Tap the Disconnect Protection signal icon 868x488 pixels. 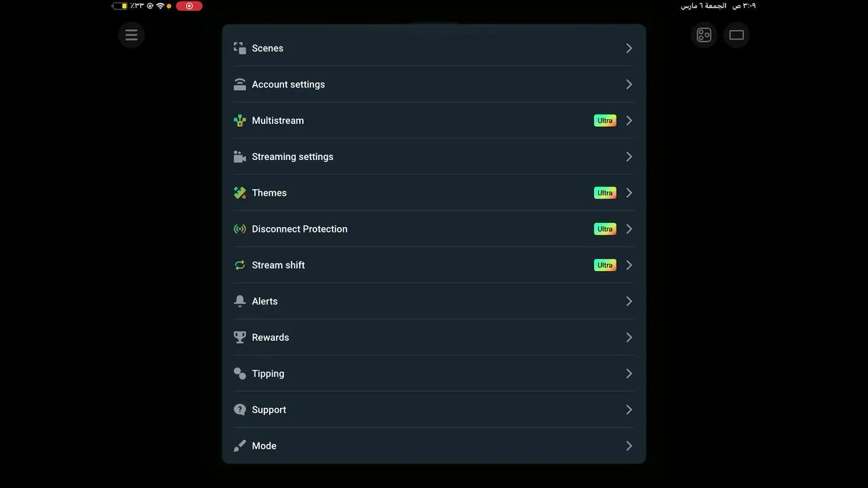coord(239,229)
